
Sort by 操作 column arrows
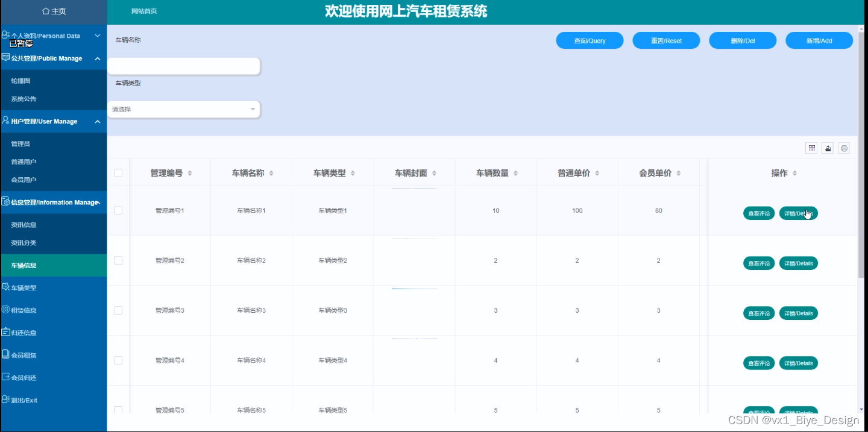pyautogui.click(x=794, y=174)
